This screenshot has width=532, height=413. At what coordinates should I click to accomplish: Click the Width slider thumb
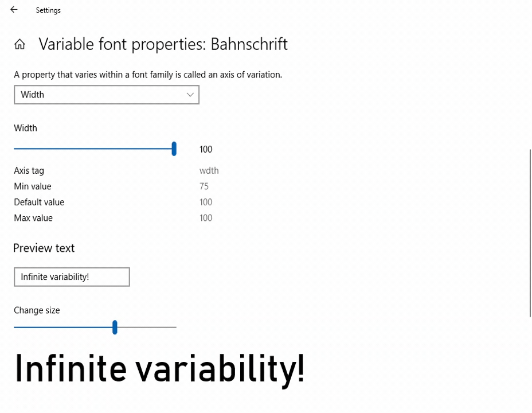[x=174, y=149]
